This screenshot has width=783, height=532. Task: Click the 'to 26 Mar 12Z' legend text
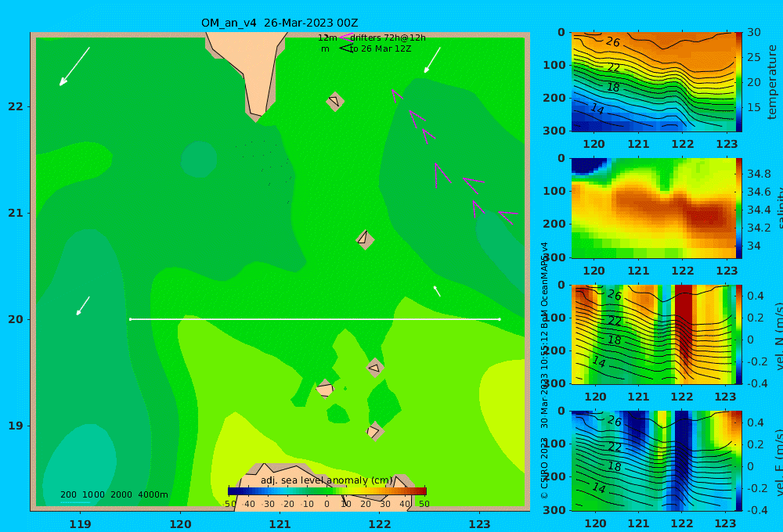(x=380, y=49)
